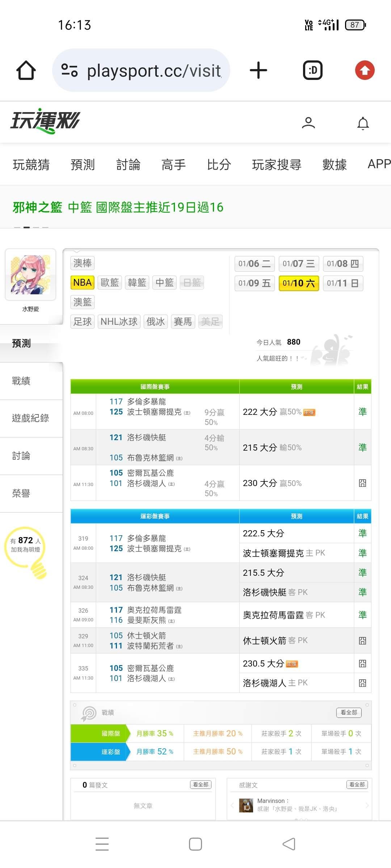Tap the 玩運彩 site logo

45,121
